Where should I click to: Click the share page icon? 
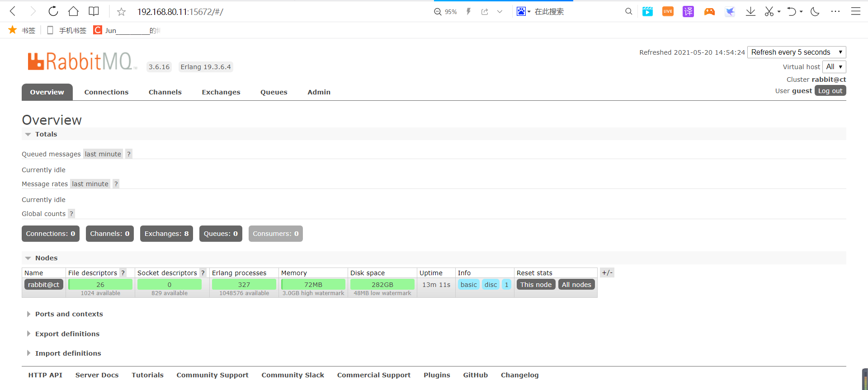click(x=485, y=12)
